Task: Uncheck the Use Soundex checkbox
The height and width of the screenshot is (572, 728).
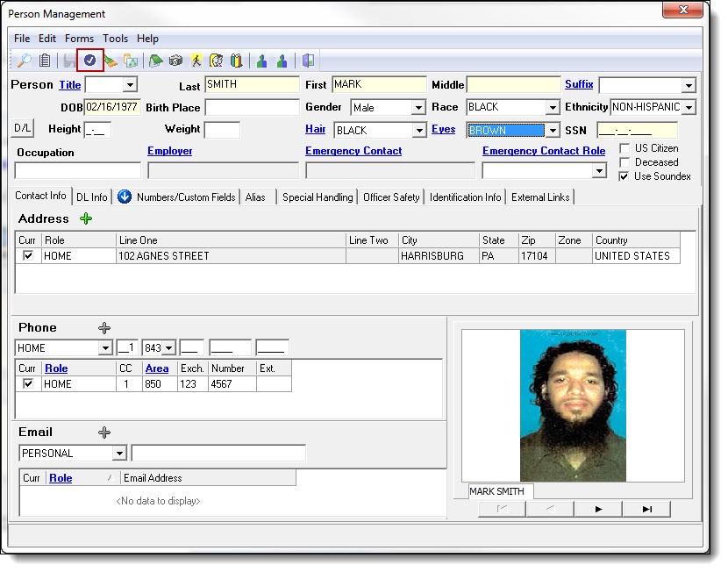Action: pyautogui.click(x=625, y=176)
